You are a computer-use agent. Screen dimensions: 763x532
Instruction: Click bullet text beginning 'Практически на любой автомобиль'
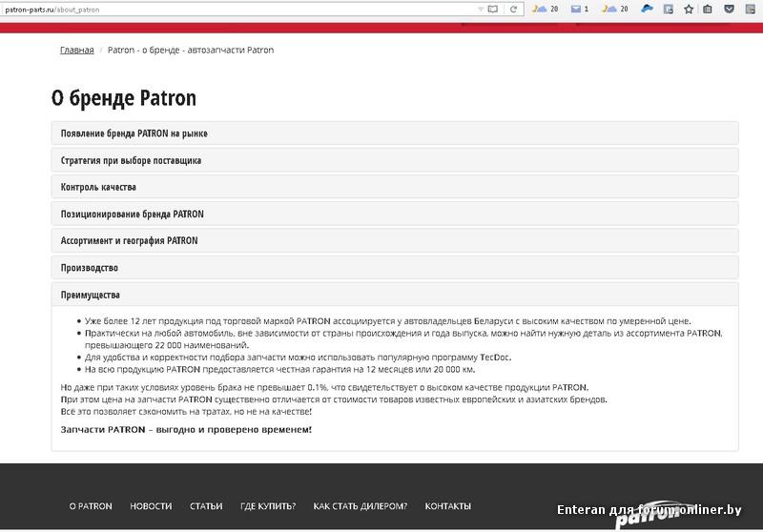[403, 339]
